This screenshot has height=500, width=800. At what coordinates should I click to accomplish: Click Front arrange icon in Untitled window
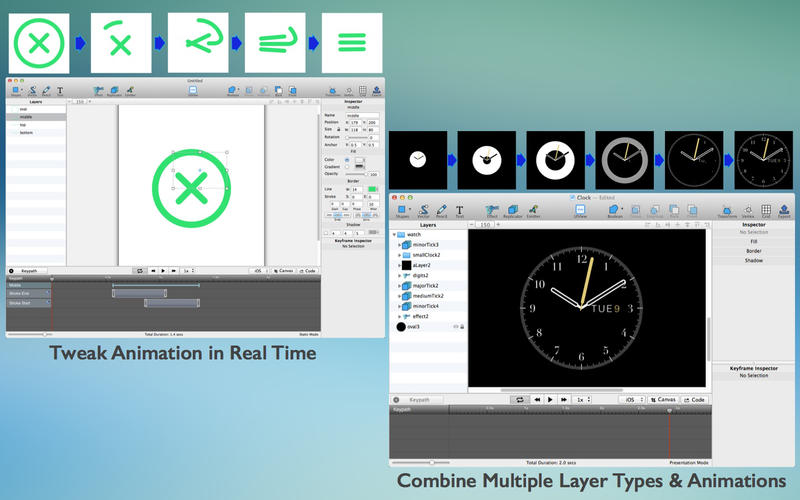(x=292, y=91)
